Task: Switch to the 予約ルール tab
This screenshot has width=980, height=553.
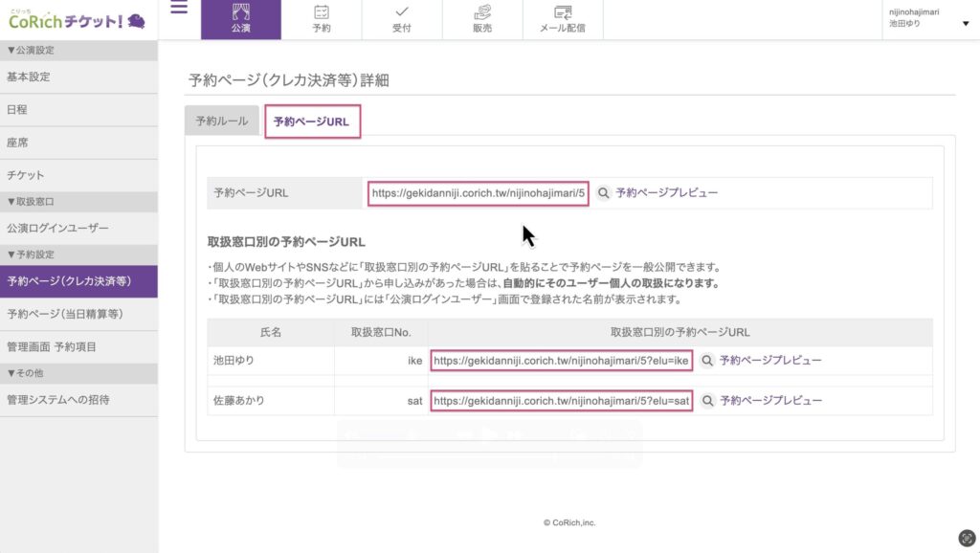Action: pyautogui.click(x=222, y=122)
